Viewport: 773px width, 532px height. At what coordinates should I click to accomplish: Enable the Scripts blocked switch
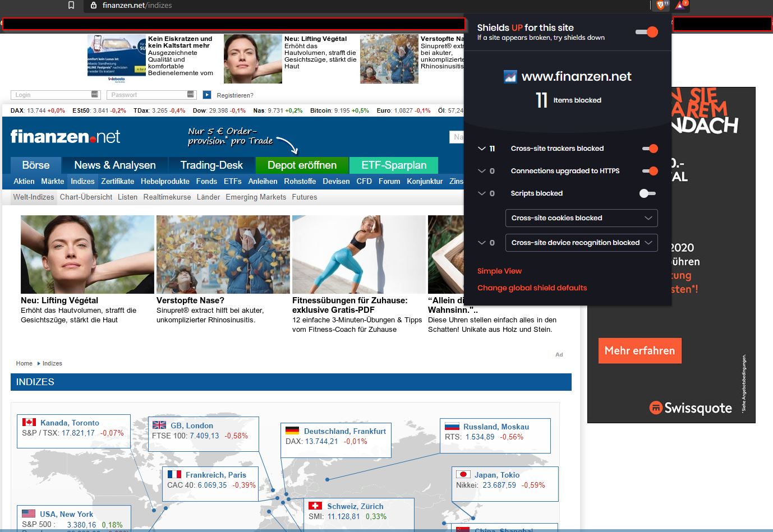(x=647, y=193)
